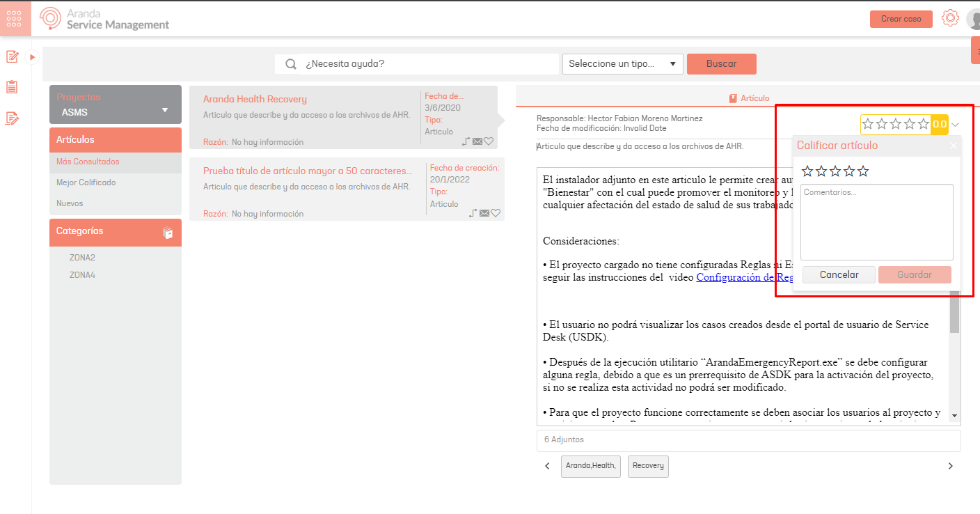Viewport: 980px width, 514px height.
Task: Select first star in Calificar artículo popup
Action: 807,171
